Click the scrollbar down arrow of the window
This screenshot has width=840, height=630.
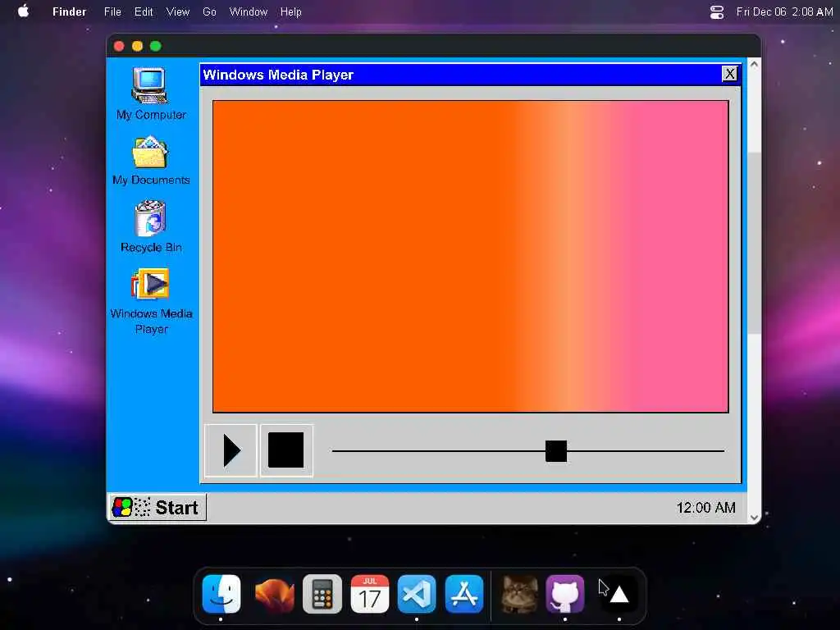coord(754,518)
